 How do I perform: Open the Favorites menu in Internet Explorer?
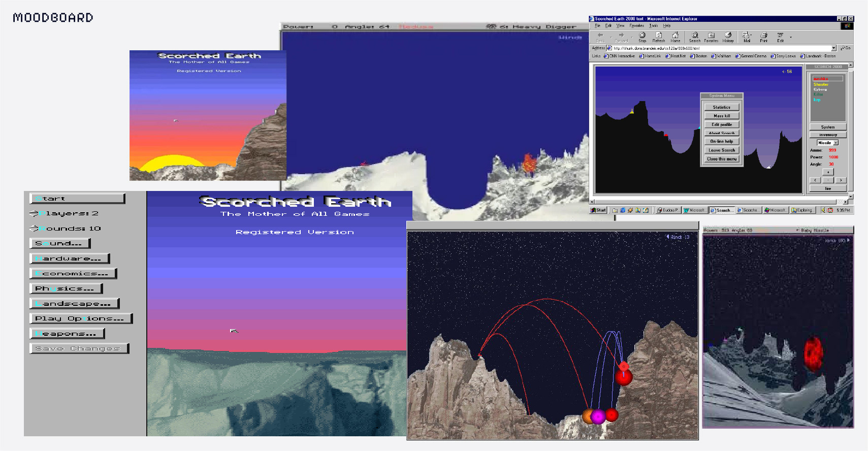(x=637, y=25)
